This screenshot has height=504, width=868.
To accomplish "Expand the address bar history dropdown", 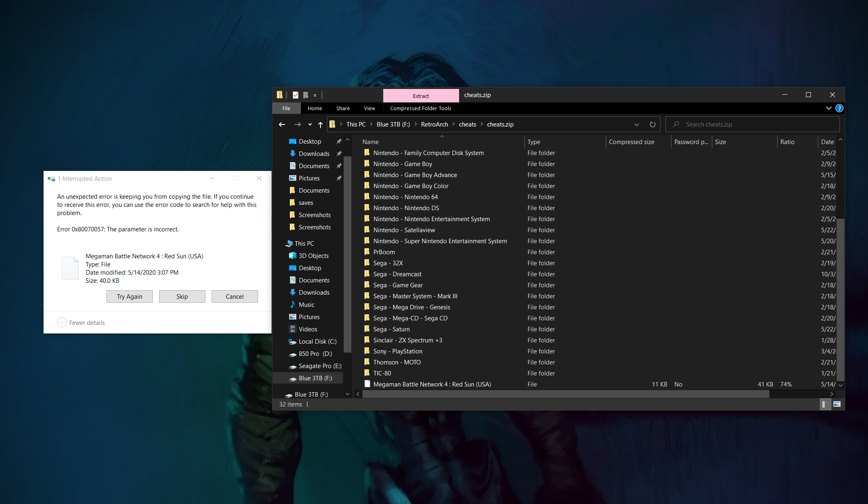I will click(x=636, y=124).
